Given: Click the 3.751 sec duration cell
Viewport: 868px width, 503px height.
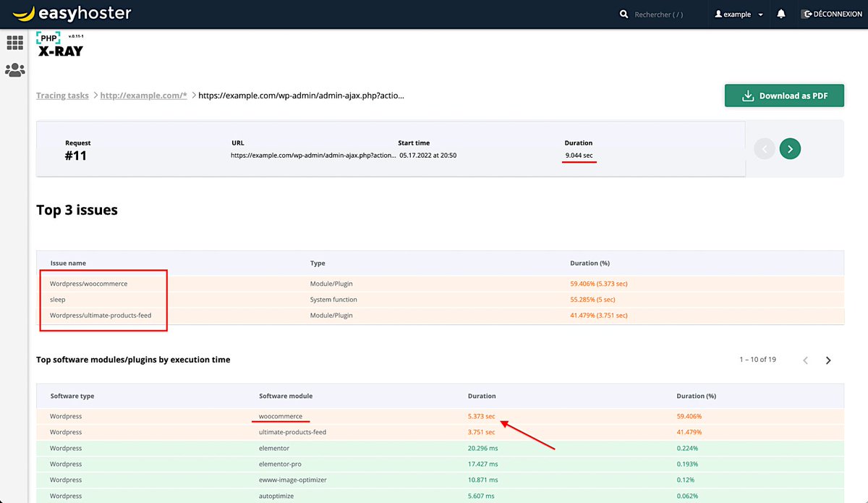Looking at the screenshot, I should [482, 432].
